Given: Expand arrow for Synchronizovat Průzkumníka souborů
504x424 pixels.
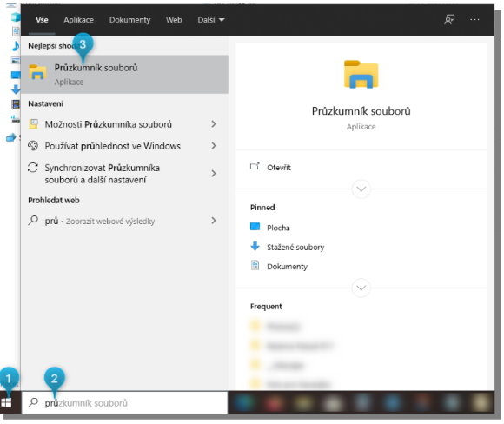Looking at the screenshot, I should click(214, 174).
